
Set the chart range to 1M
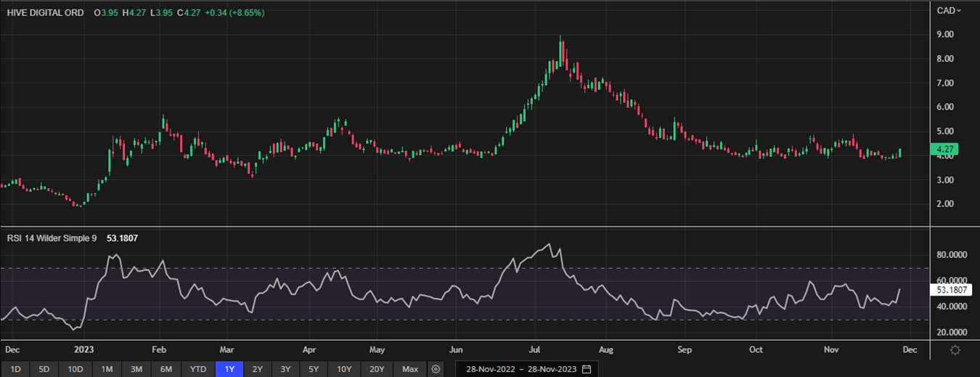pos(106,369)
